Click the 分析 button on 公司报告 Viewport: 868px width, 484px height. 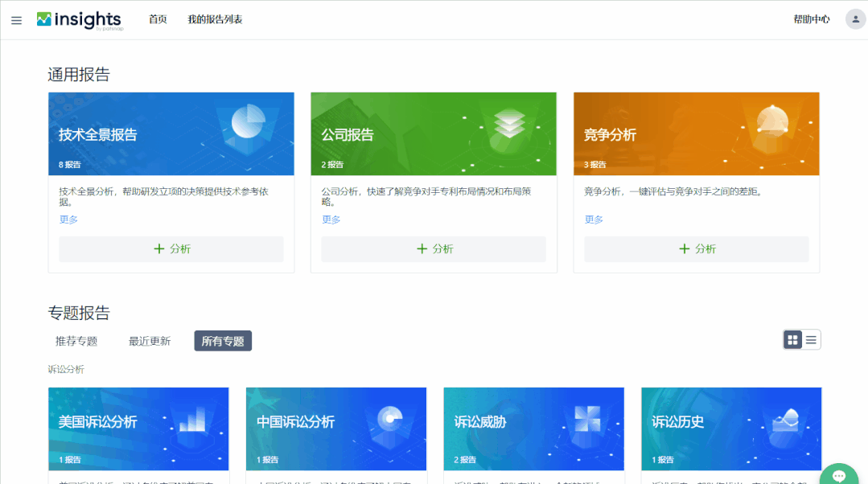[434, 249]
